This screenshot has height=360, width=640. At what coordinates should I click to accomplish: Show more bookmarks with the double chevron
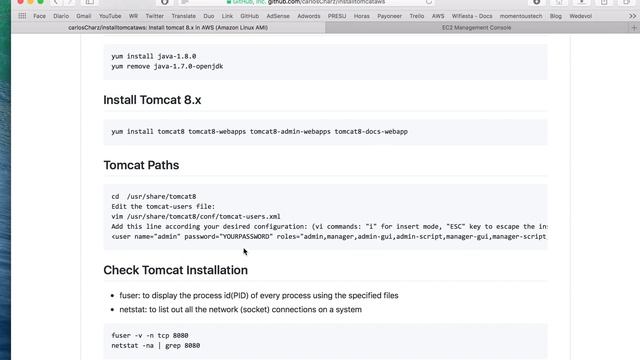pyautogui.click(x=632, y=16)
